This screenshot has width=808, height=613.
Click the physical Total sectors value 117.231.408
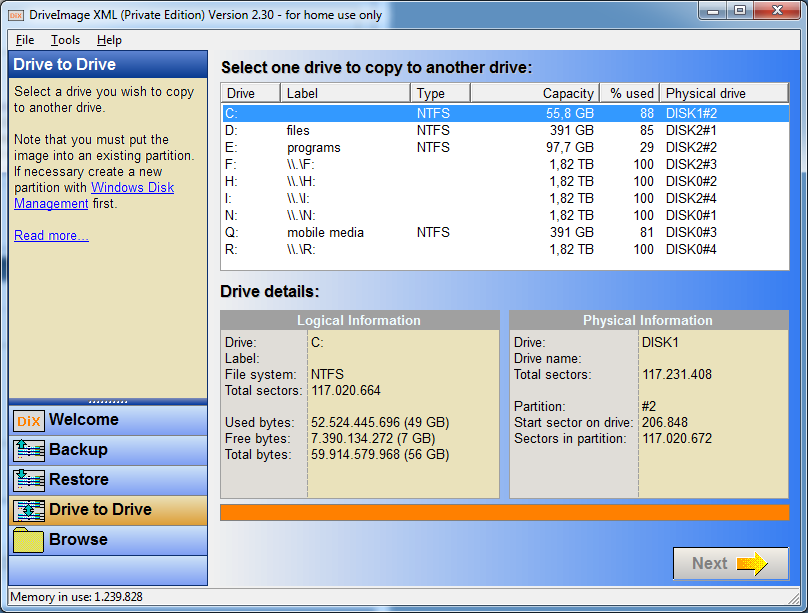pyautogui.click(x=677, y=374)
